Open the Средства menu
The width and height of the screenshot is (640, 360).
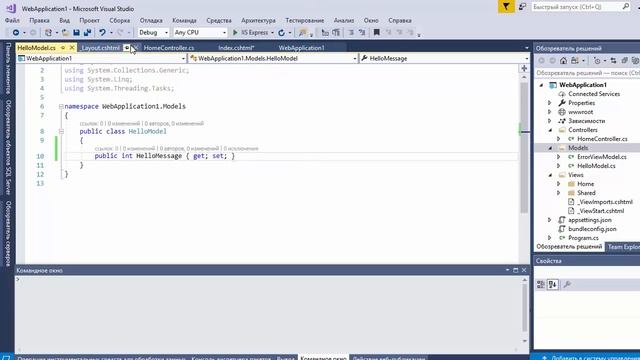click(219, 20)
